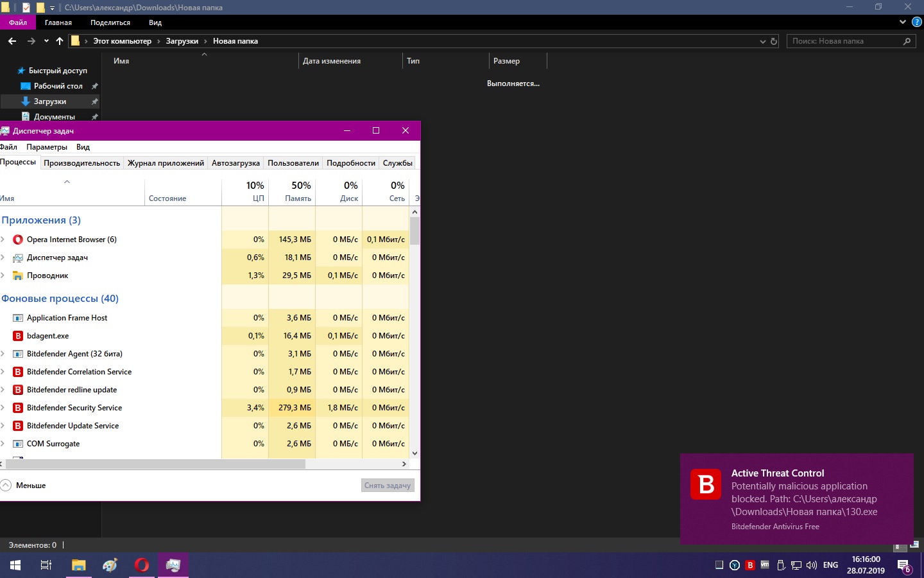Open the address bar history dropdown
924x578 pixels.
click(762, 41)
